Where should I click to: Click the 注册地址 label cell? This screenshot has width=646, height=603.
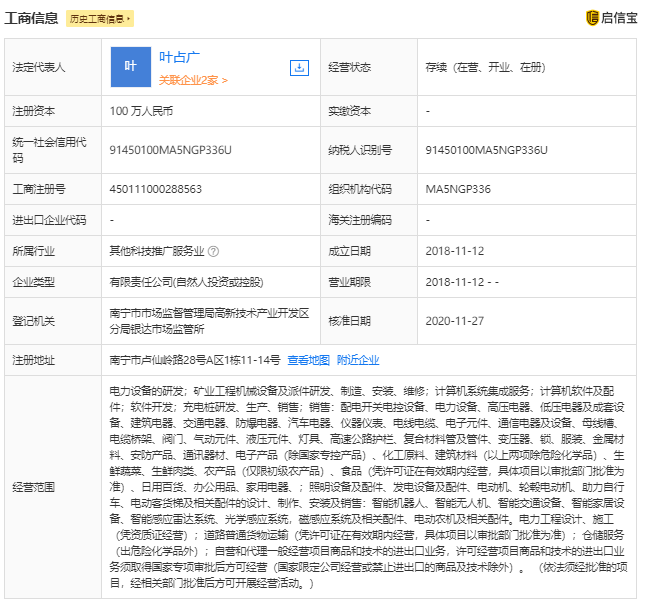click(x=53, y=360)
